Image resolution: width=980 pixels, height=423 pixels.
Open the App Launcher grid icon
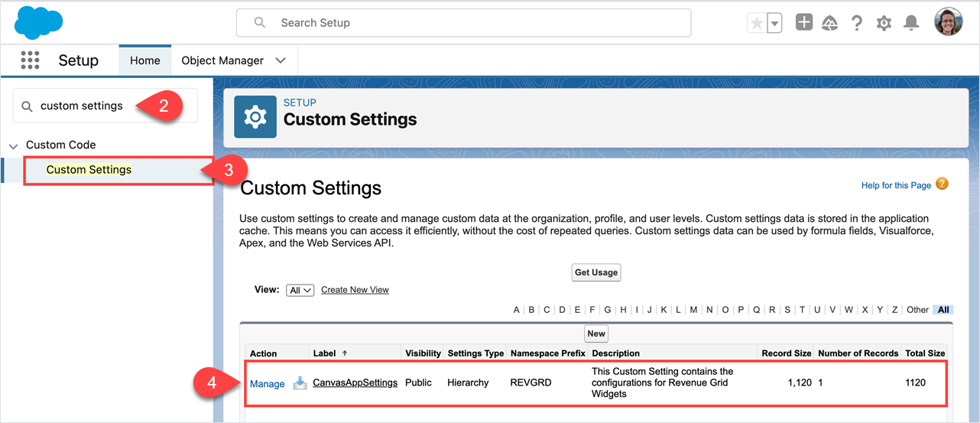[30, 60]
